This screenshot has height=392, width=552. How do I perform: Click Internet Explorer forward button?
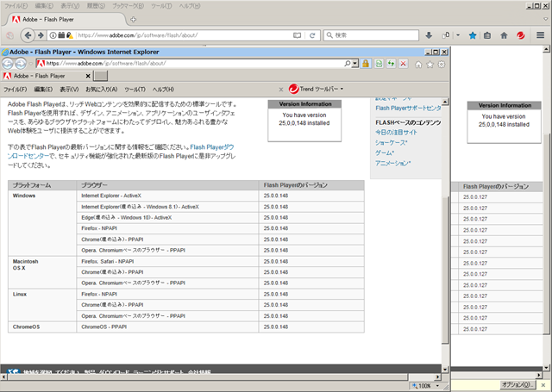point(21,64)
